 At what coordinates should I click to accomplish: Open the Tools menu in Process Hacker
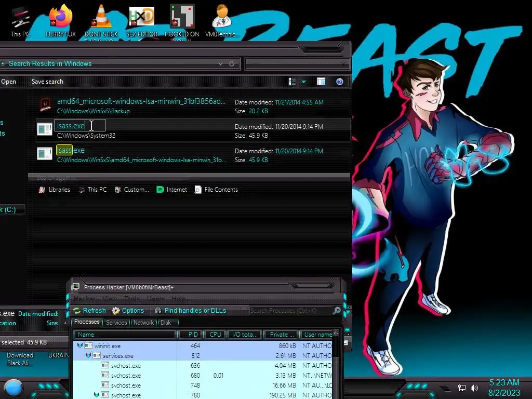point(131,299)
